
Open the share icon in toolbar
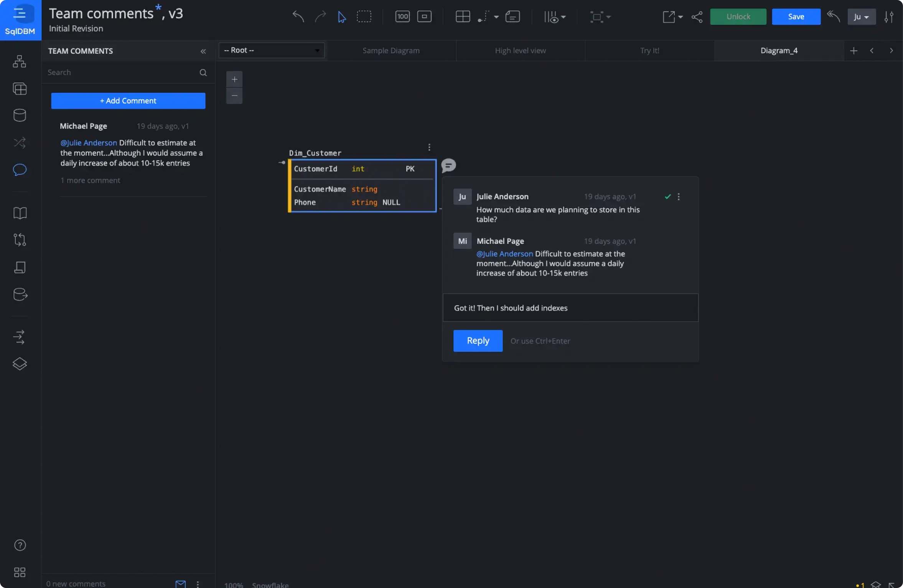(x=697, y=17)
